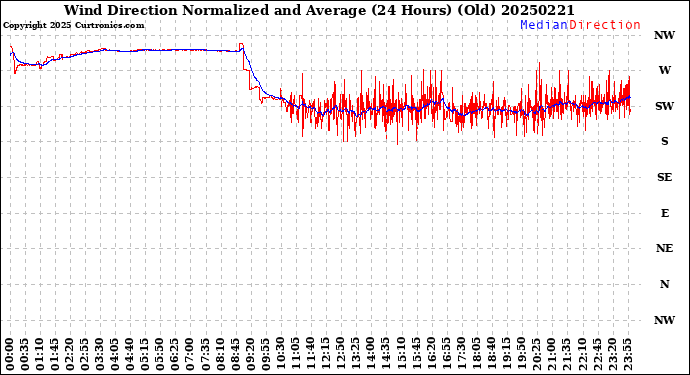Click the 14:35 time axis label
Viewport: 690px width, 375px height.
coord(385,354)
